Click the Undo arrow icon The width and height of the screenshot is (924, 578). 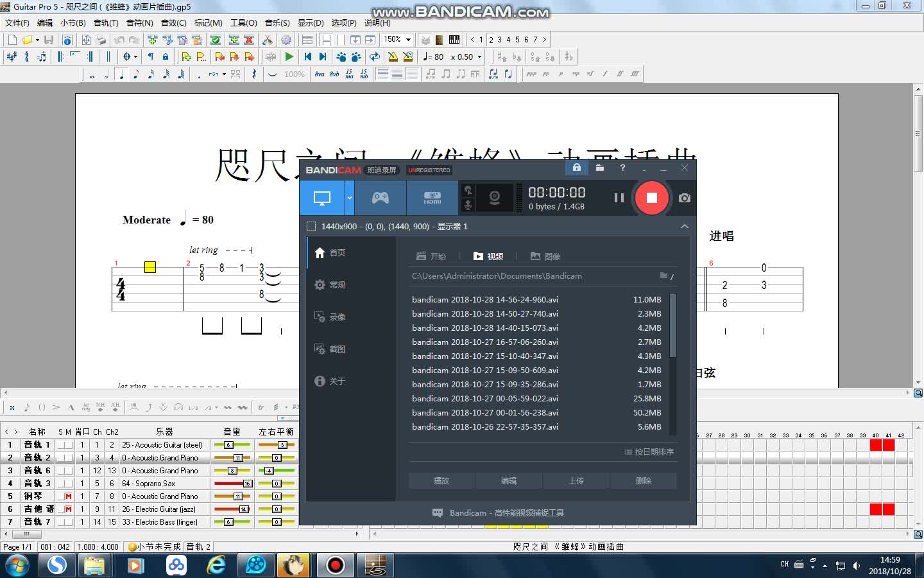click(119, 40)
